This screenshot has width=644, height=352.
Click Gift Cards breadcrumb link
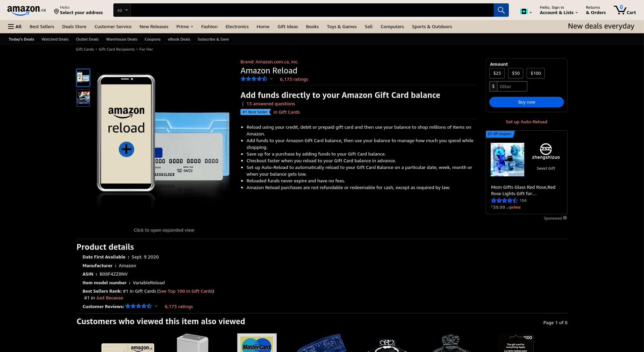(x=85, y=49)
